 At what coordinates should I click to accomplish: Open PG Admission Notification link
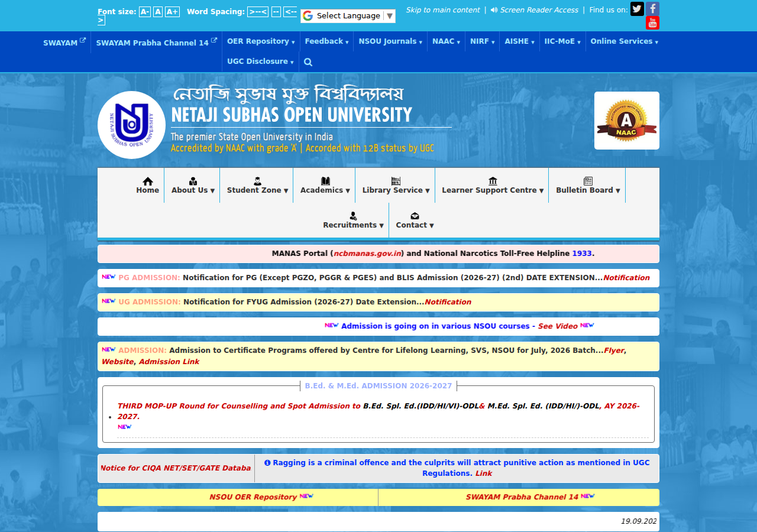(626, 278)
